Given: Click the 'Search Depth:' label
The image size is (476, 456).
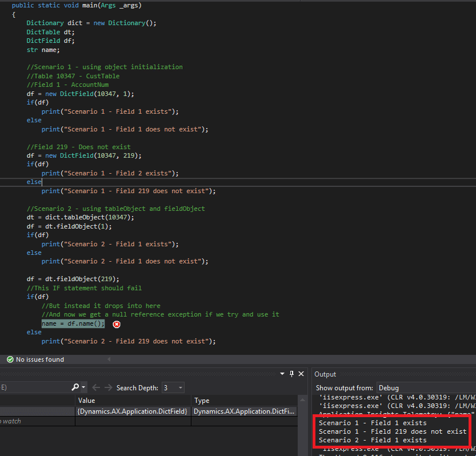Looking at the screenshot, I should coord(137,387).
